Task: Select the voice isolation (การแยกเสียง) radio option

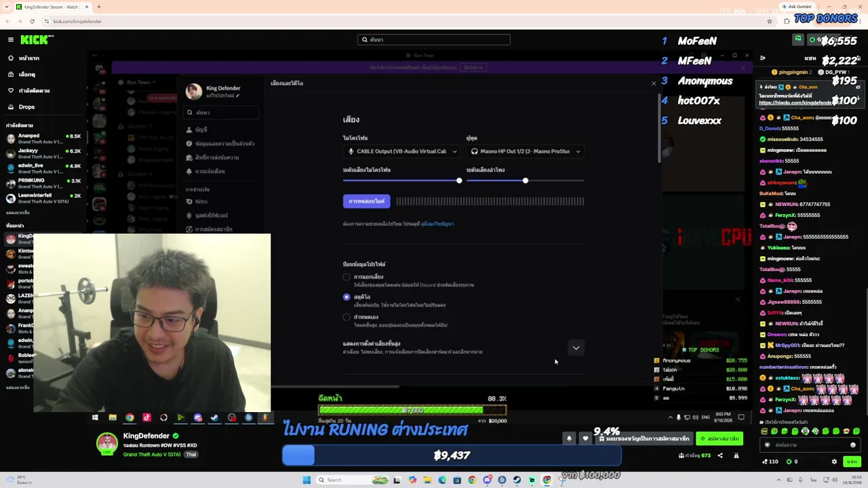Action: 347,277
